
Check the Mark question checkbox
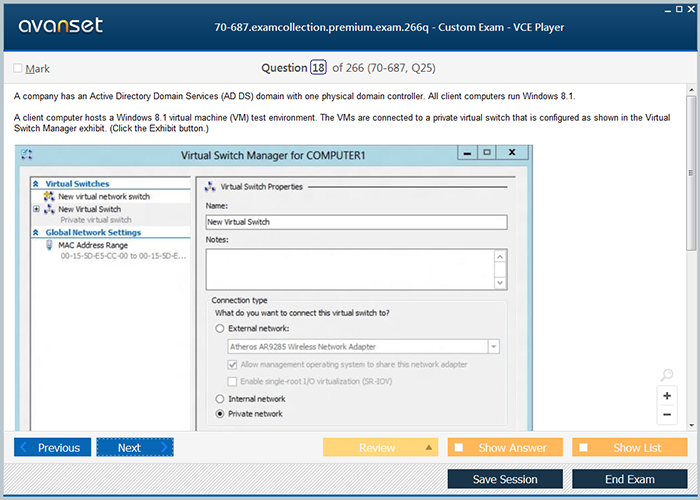(18, 68)
